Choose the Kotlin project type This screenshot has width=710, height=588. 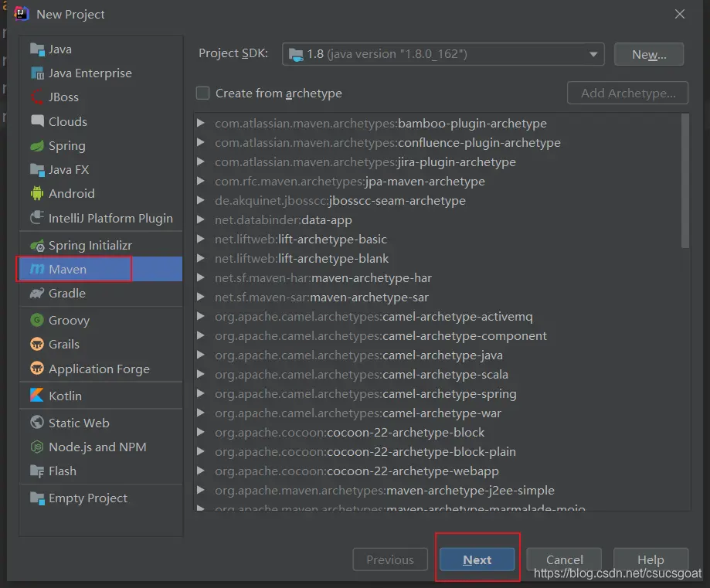(x=101, y=396)
